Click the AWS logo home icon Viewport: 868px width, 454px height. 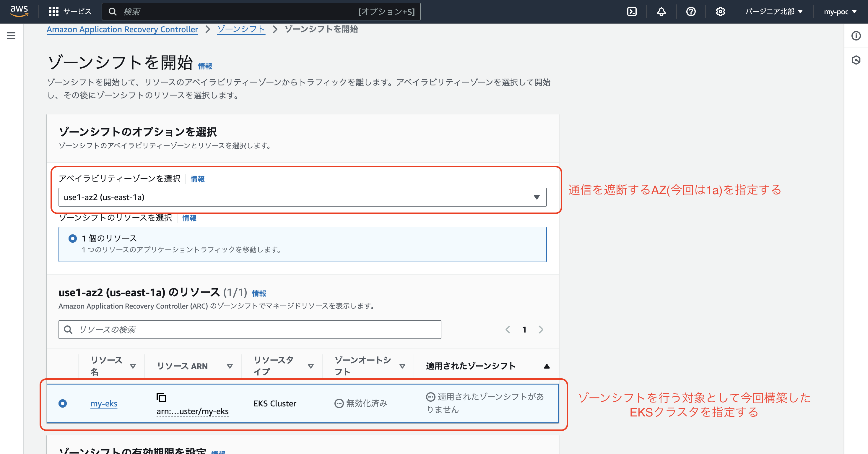click(19, 11)
